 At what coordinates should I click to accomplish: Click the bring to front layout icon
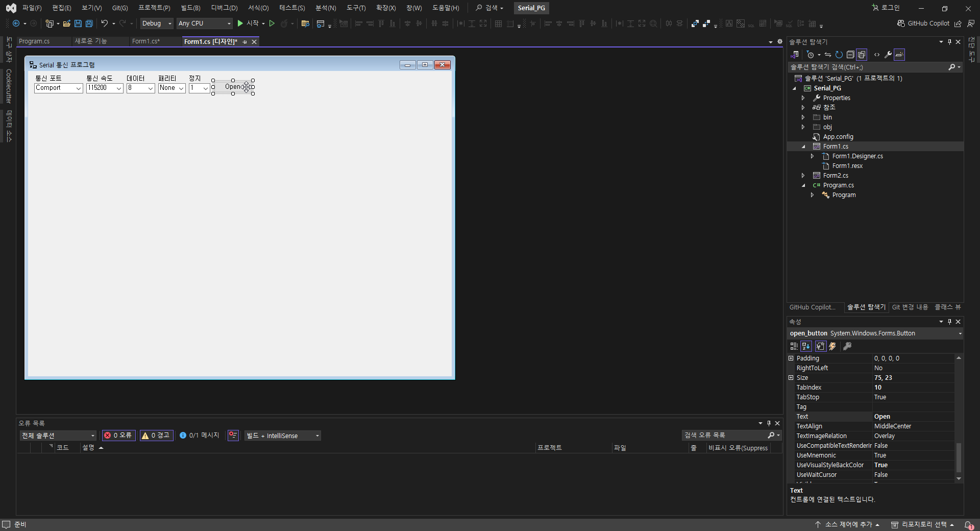[x=695, y=23]
